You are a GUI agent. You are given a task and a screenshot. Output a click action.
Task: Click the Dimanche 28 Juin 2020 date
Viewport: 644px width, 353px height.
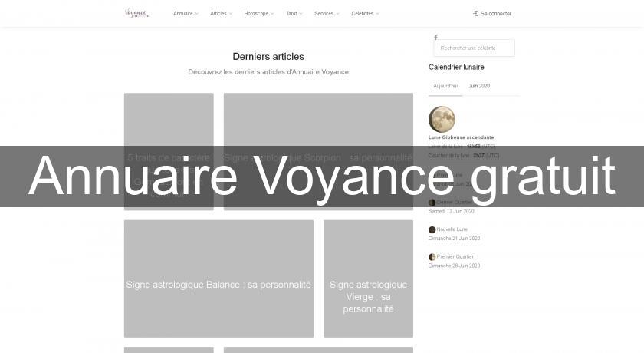click(x=454, y=266)
